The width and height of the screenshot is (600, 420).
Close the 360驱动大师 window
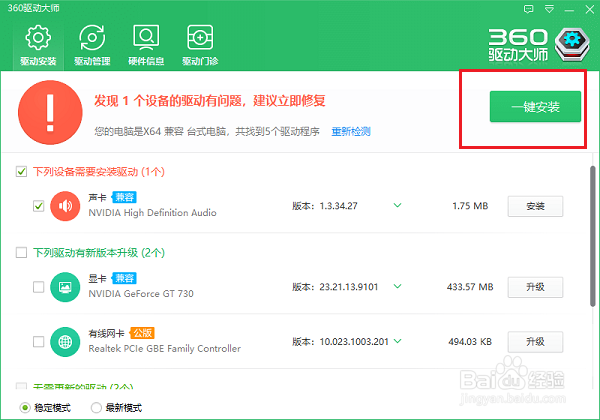(x=590, y=9)
